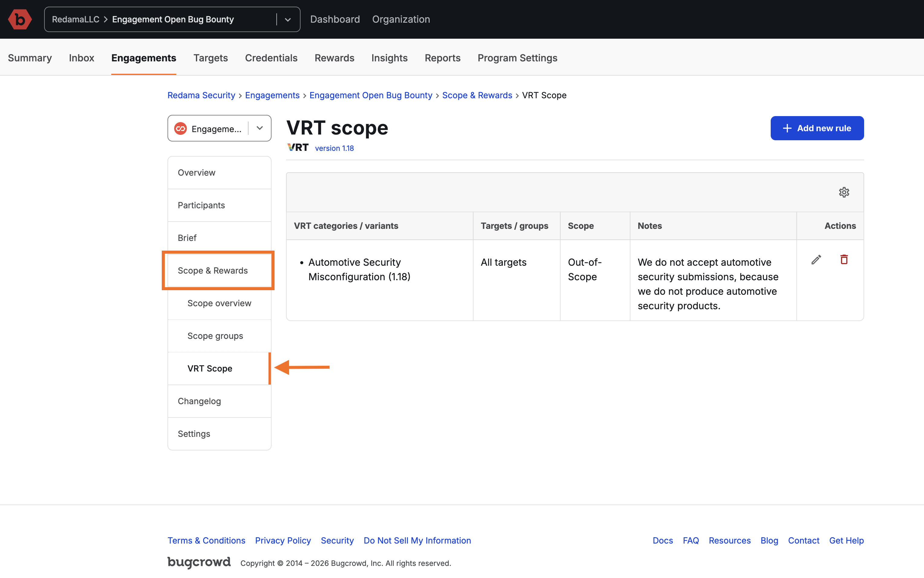The image size is (924, 578).
Task: Open the Rewards tab
Action: tap(334, 58)
